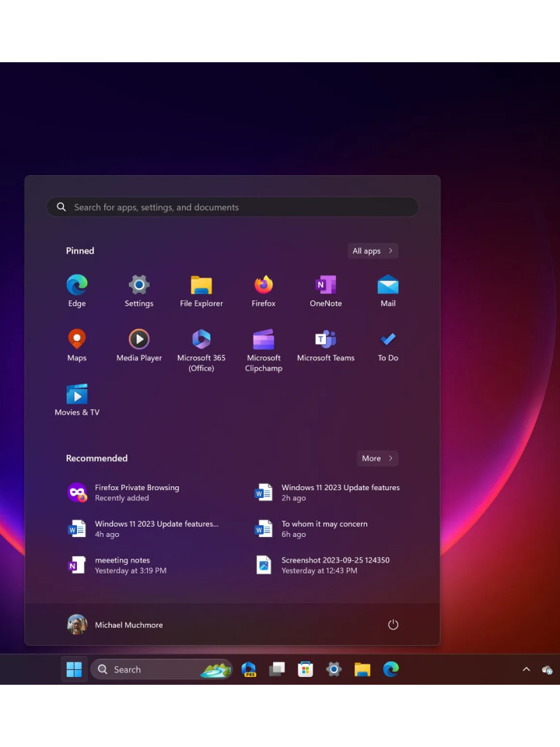Launch Microsoft Store from taskbar
Image resolution: width=560 pixels, height=747 pixels.
click(x=305, y=669)
